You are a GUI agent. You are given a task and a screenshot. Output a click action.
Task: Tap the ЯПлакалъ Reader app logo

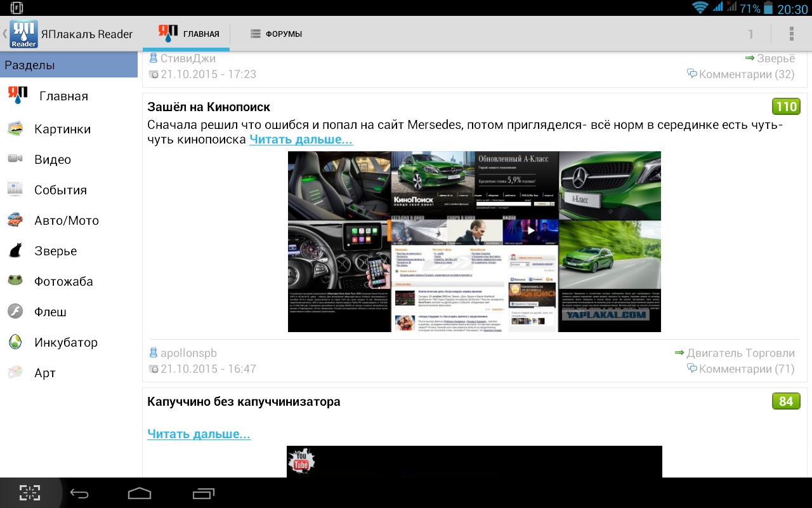pos(23,34)
